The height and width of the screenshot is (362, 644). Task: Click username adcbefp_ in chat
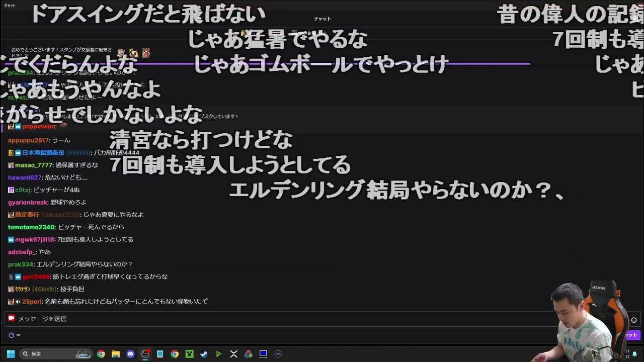pos(22,252)
